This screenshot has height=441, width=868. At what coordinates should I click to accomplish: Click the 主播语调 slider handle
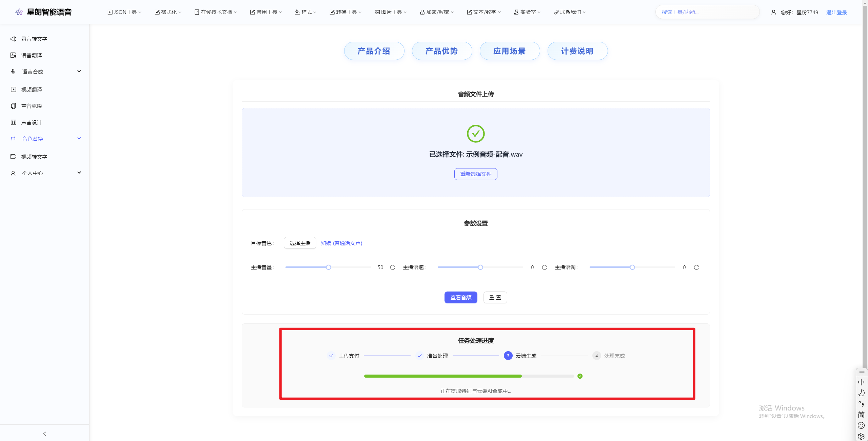click(632, 267)
